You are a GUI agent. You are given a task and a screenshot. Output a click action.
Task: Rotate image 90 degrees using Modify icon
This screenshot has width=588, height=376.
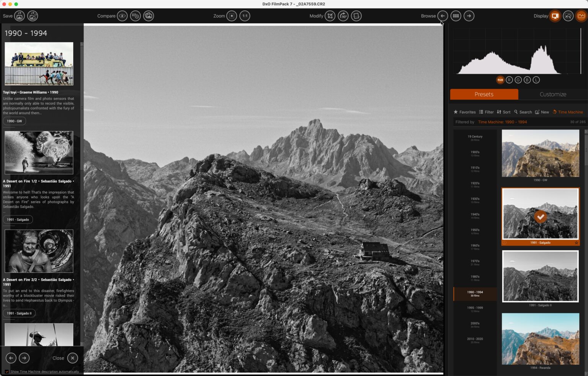343,16
